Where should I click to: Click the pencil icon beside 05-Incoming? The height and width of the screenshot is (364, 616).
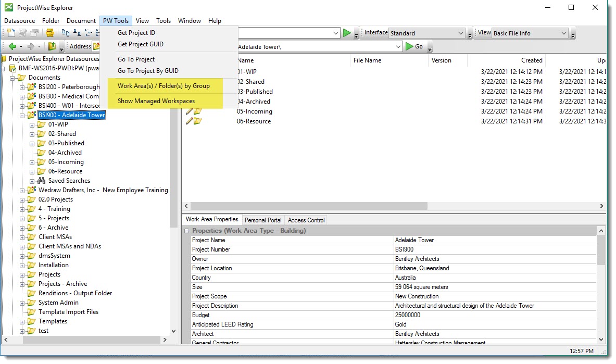click(x=190, y=111)
